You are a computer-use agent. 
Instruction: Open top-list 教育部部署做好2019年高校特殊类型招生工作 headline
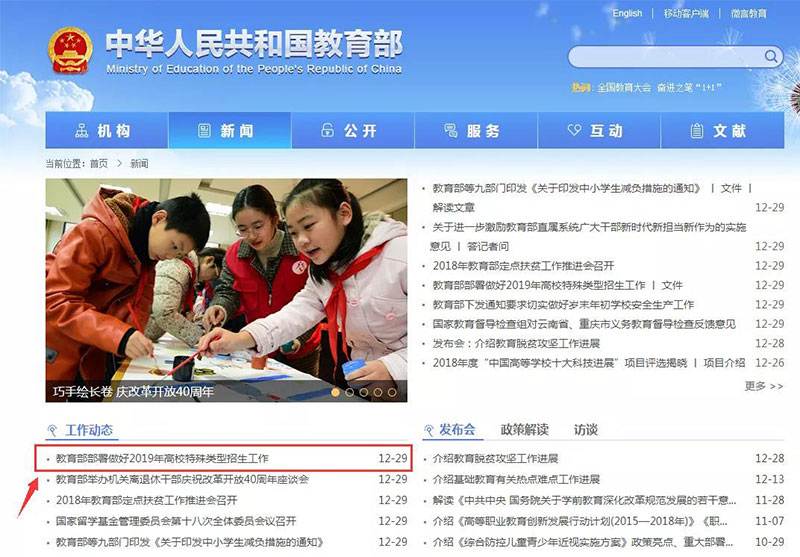point(539,285)
